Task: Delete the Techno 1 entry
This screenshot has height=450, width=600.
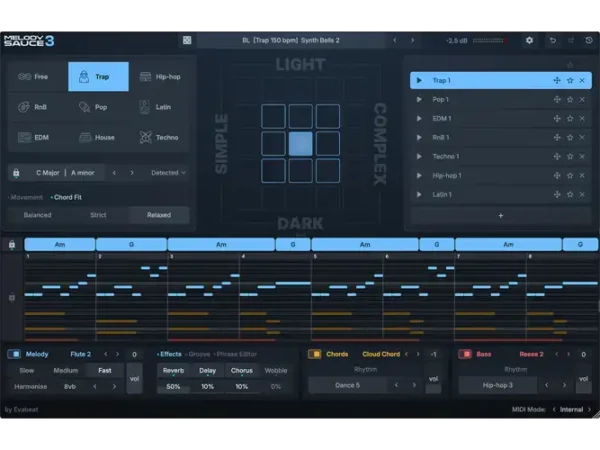Action: click(x=582, y=157)
